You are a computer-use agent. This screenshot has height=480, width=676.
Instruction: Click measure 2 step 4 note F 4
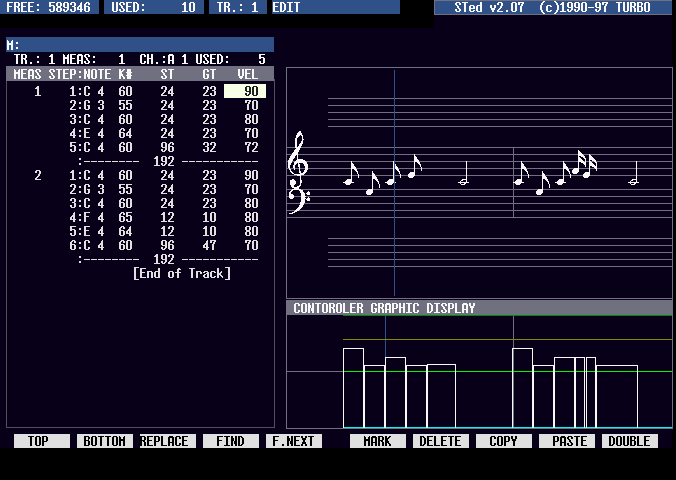click(x=87, y=217)
